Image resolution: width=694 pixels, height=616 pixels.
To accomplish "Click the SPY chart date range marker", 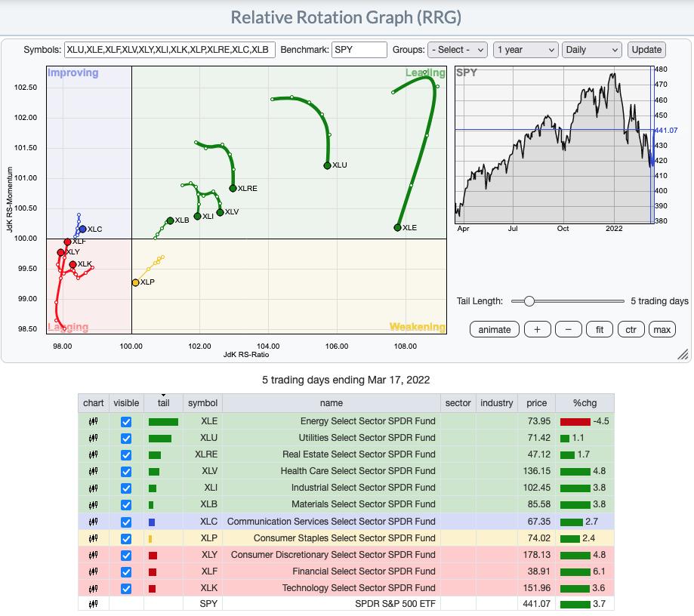I will pyautogui.click(x=652, y=145).
